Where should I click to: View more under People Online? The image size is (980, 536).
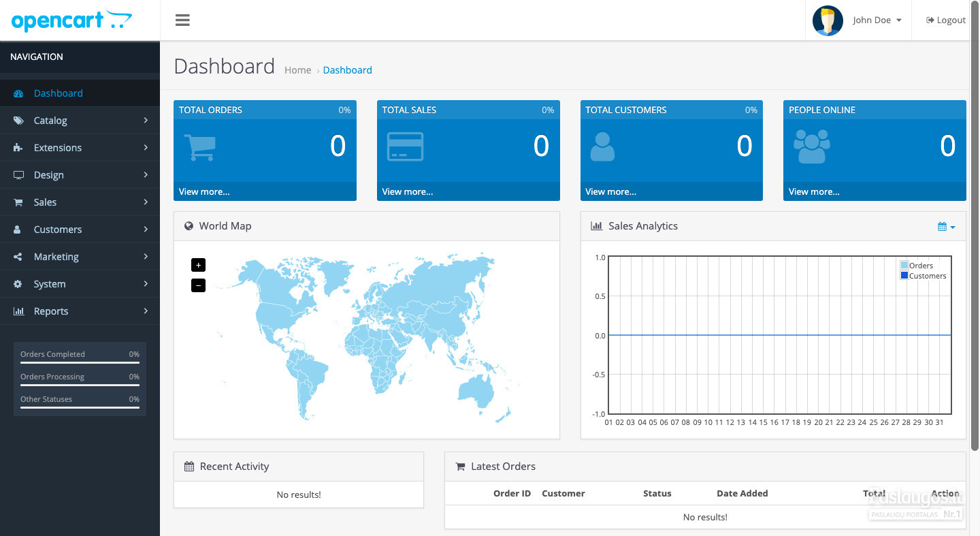(x=814, y=191)
